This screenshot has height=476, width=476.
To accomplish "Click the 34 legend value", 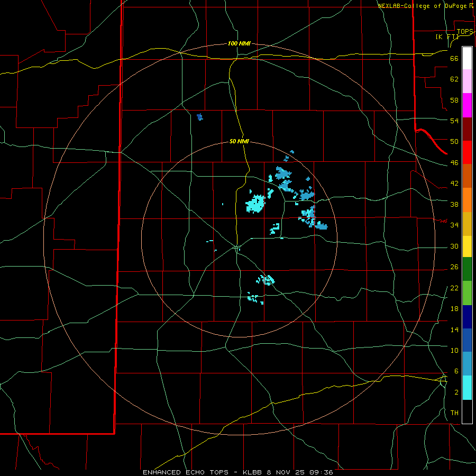I will point(454,225).
